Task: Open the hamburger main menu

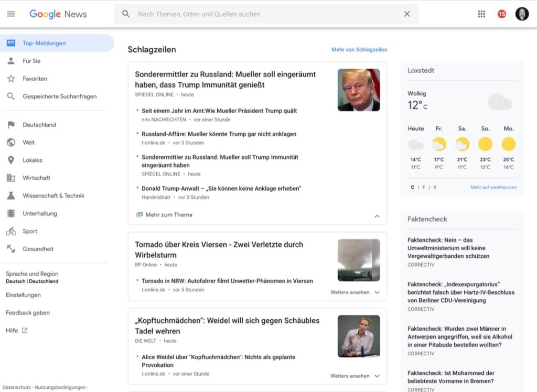Action: click(11, 14)
